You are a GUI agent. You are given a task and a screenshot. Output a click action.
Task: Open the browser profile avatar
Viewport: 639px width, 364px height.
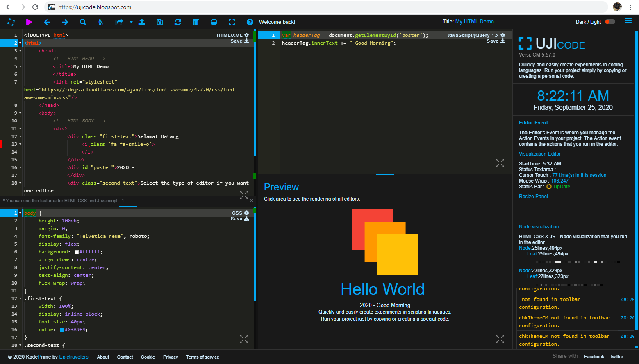tap(617, 7)
